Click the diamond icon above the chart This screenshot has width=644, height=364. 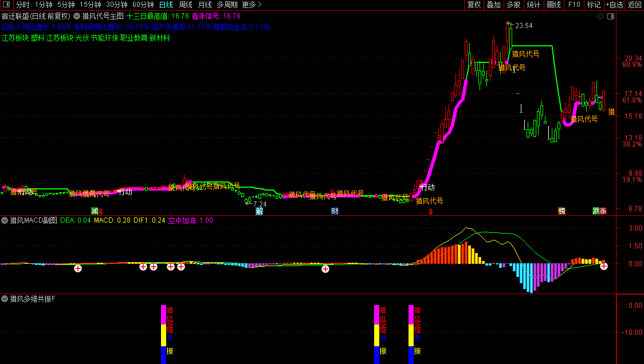(x=600, y=17)
